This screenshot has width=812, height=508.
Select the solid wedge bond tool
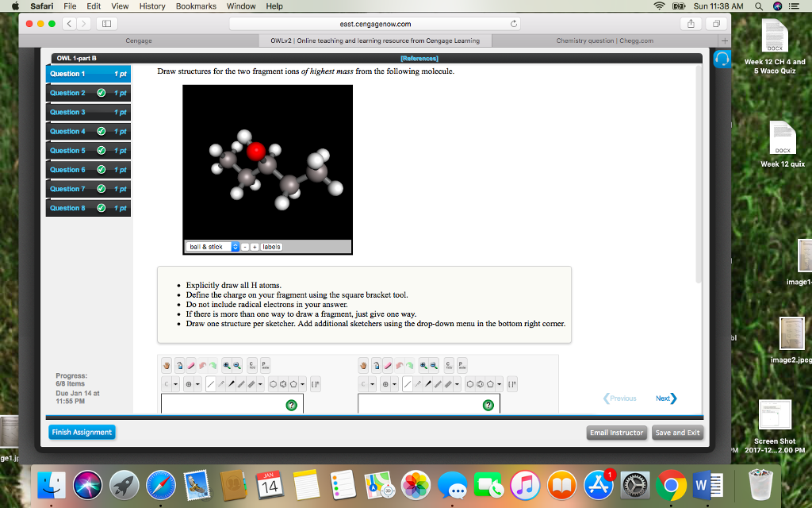[231, 383]
